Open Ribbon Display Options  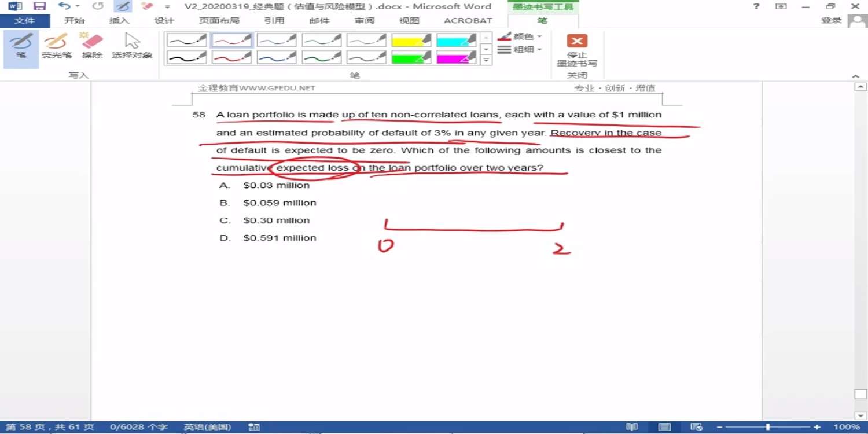[781, 6]
